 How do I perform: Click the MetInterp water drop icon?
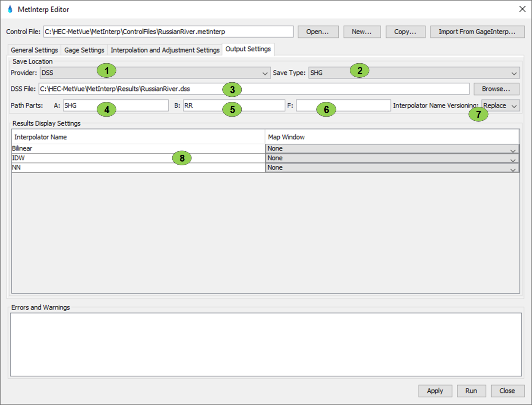10,9
